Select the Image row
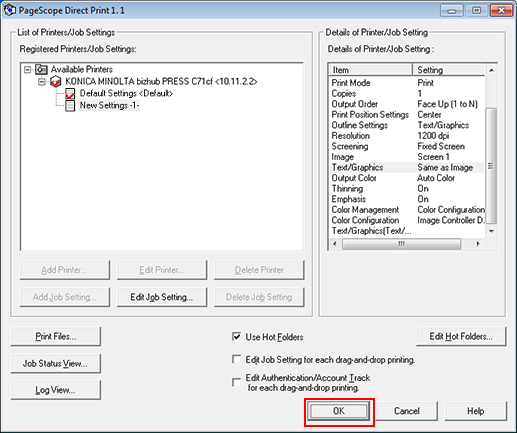517x433 pixels. pos(407,157)
